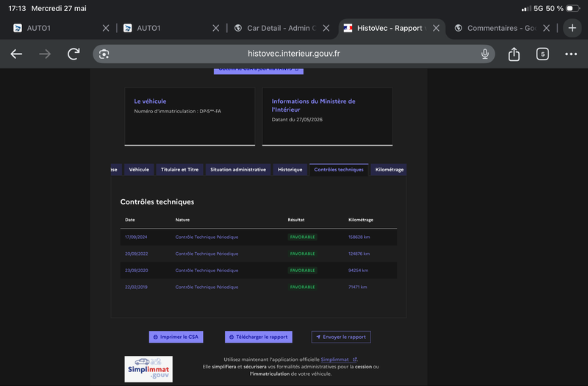Image resolution: width=588 pixels, height=386 pixels.
Task: Click Envoyer le rapport button
Action: [341, 337]
